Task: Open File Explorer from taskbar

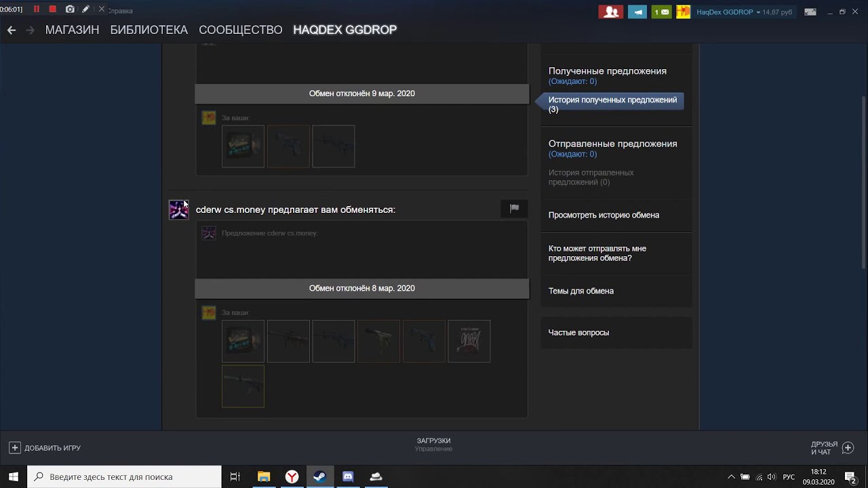Action: pos(264,476)
